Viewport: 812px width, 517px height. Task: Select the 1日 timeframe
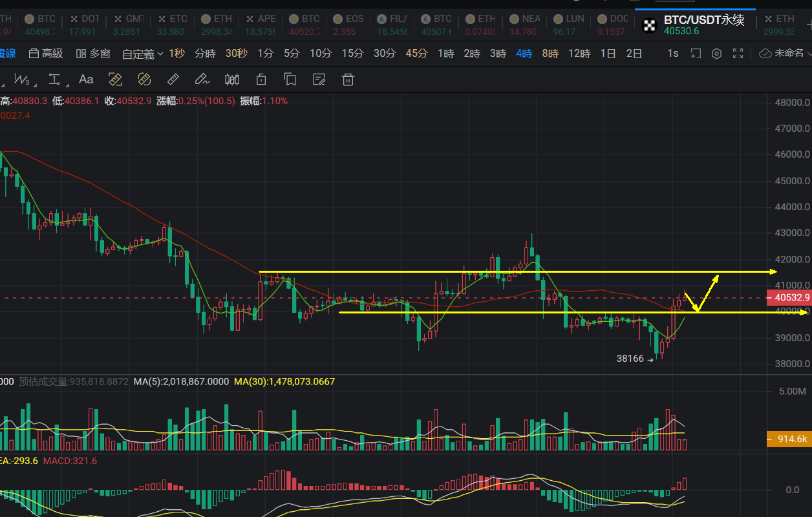(608, 54)
